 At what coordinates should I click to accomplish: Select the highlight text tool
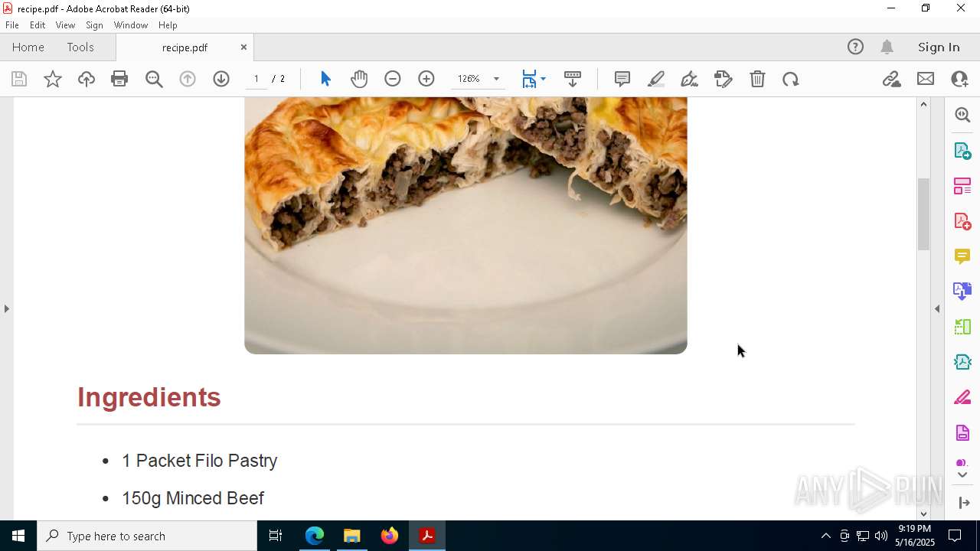tap(656, 79)
